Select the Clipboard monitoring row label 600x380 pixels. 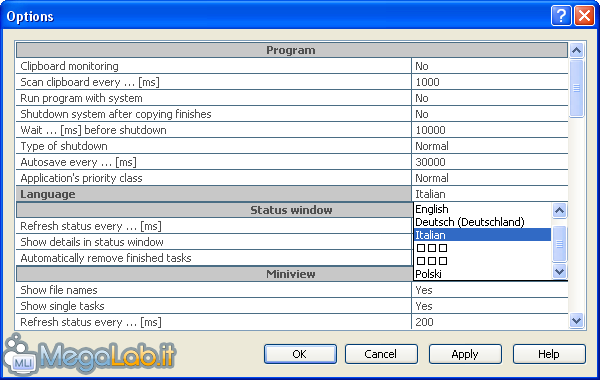(214, 66)
